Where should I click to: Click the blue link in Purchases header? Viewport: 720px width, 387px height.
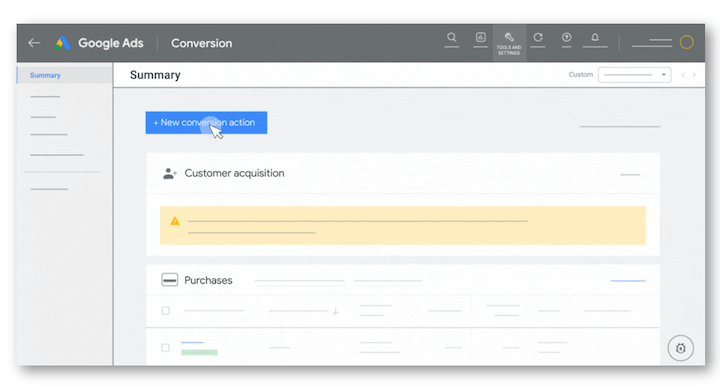pos(628,280)
